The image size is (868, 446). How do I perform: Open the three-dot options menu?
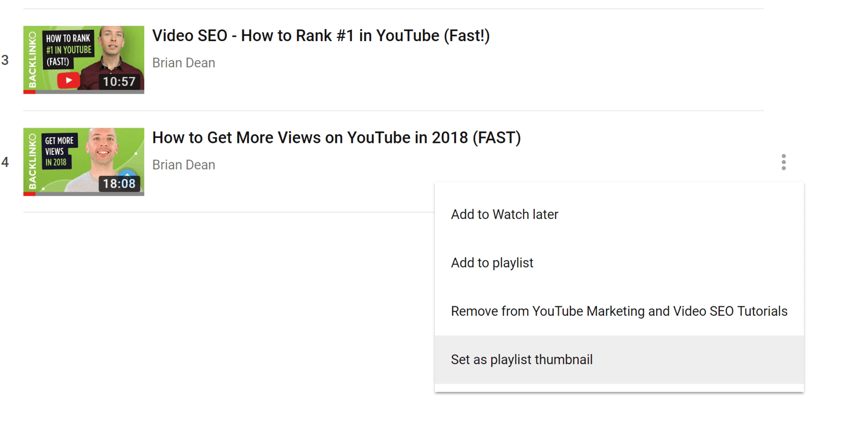click(x=783, y=162)
